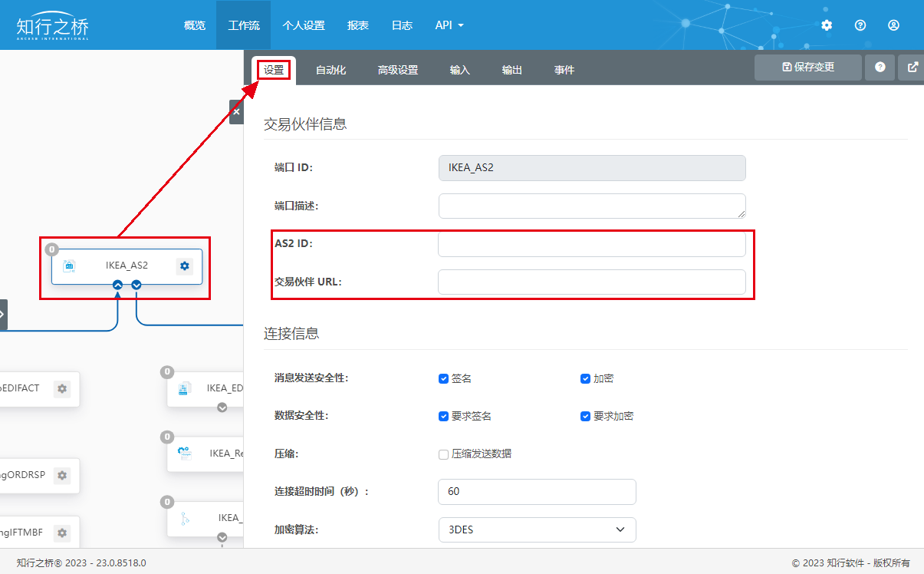Toggle the 要求加密 checkbox
This screenshot has height=574, width=924.
[586, 416]
